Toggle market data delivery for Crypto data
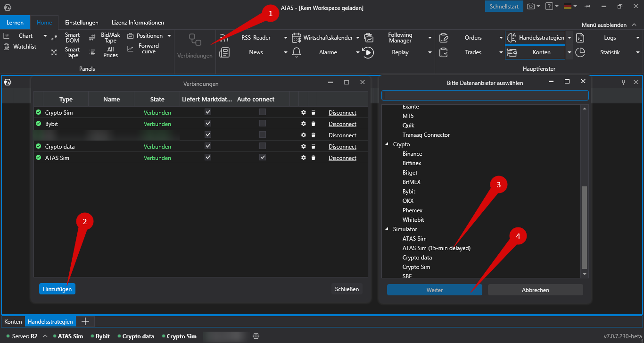This screenshot has height=343, width=644. coord(208,146)
